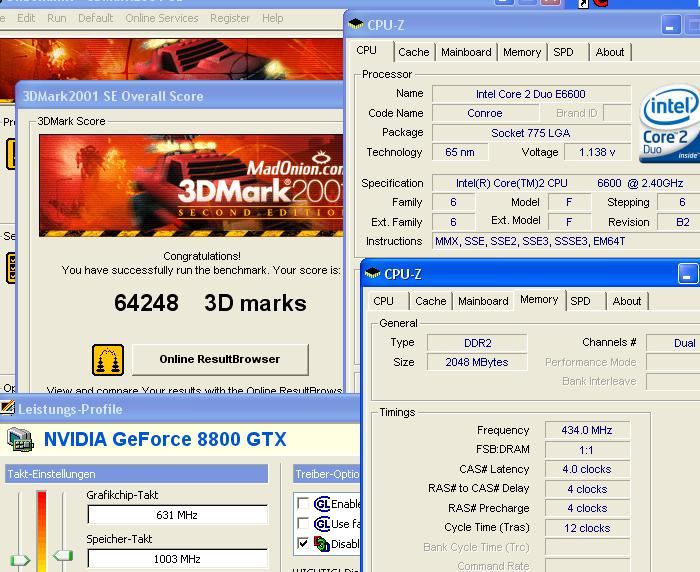Open the Run menu in 3DMark
Screen dimensions: 700x572
pos(57,18)
